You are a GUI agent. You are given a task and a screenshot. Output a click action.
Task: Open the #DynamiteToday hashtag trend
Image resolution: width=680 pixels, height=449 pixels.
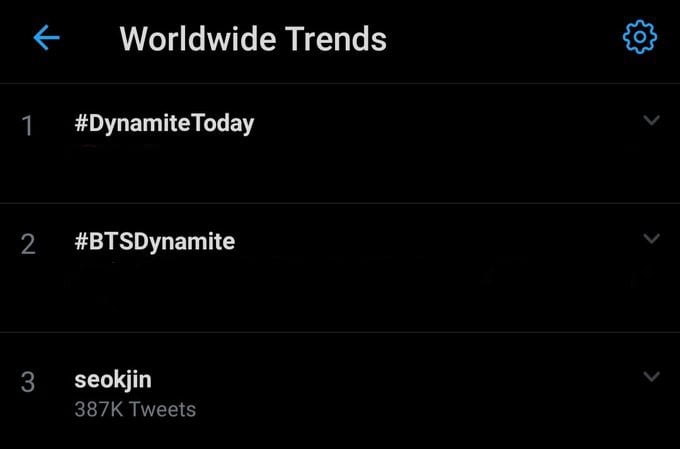click(x=164, y=124)
